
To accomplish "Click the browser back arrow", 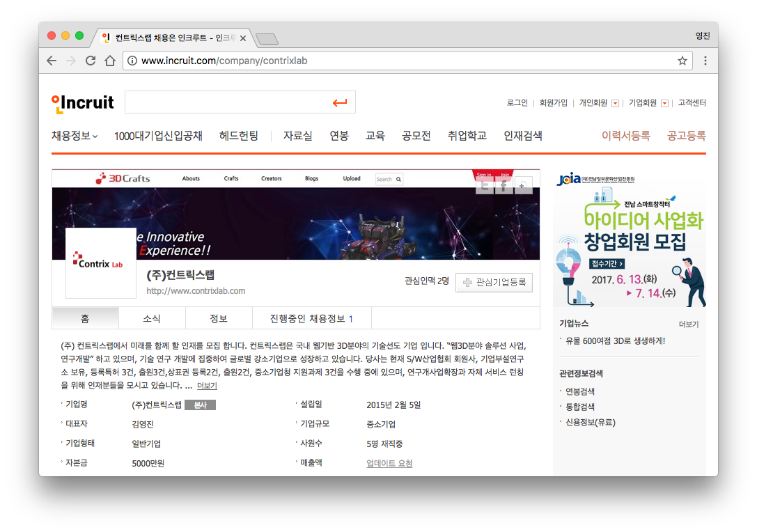I will coord(52,61).
